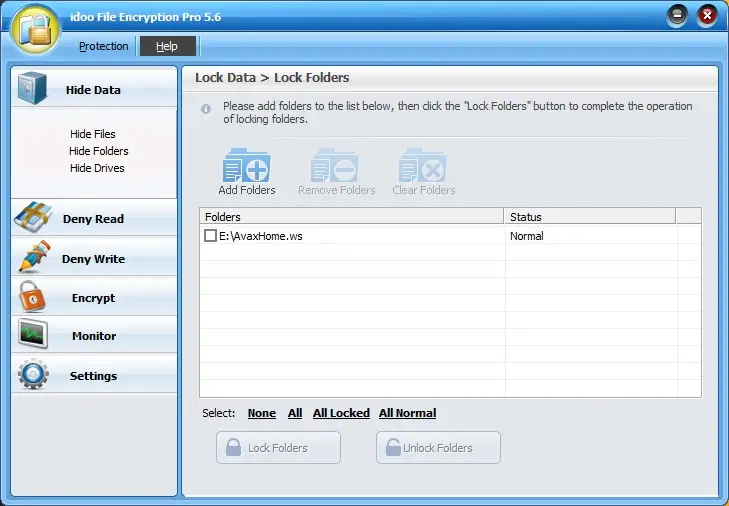Expand the Deny Read label
This screenshot has height=506, width=729.
tap(93, 219)
